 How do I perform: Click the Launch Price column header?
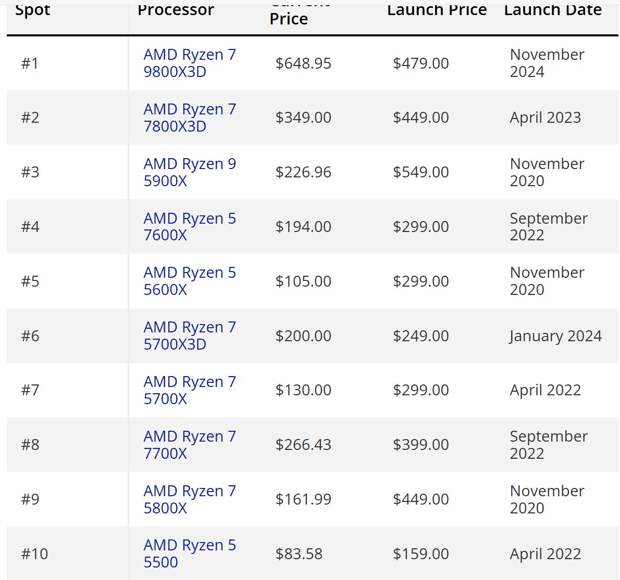tap(437, 9)
